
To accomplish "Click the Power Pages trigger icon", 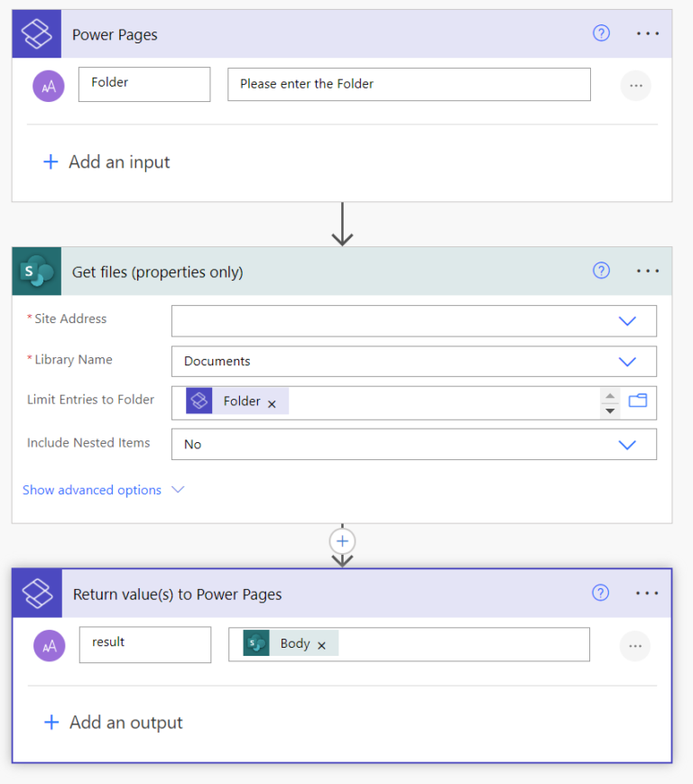I will click(x=36, y=33).
